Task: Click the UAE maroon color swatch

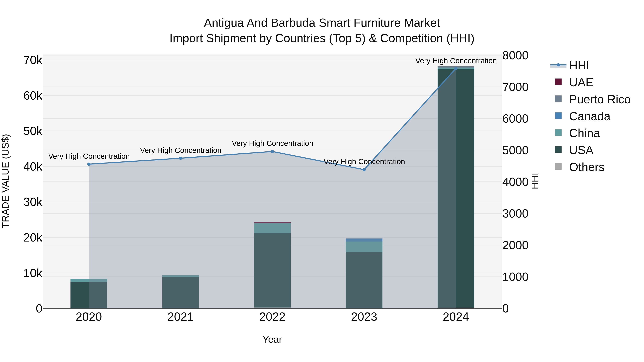Action: pos(558,82)
